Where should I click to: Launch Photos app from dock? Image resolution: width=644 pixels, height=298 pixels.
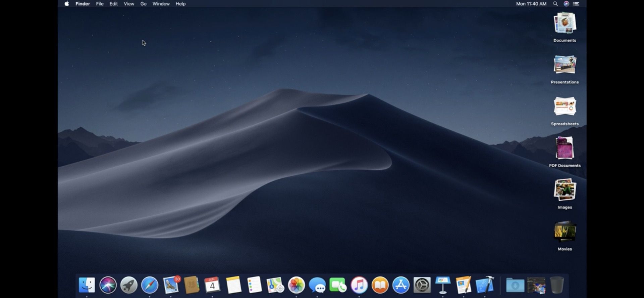click(x=297, y=285)
